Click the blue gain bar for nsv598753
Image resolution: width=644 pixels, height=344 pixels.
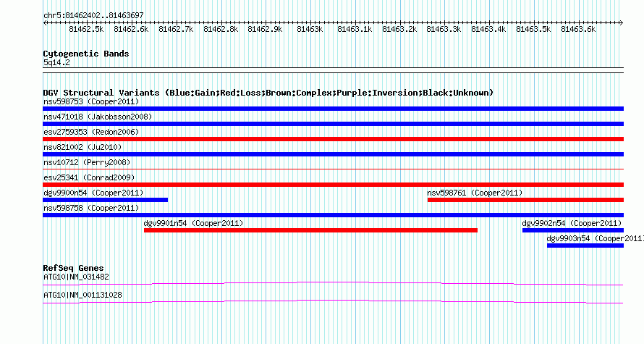(333, 109)
